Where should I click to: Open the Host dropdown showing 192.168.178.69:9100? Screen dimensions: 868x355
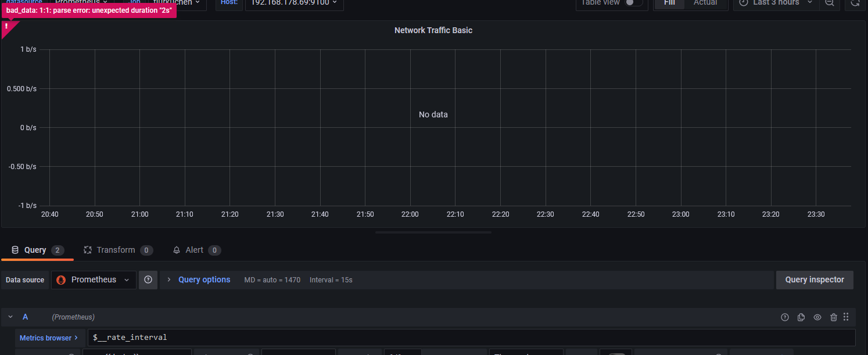click(x=294, y=2)
